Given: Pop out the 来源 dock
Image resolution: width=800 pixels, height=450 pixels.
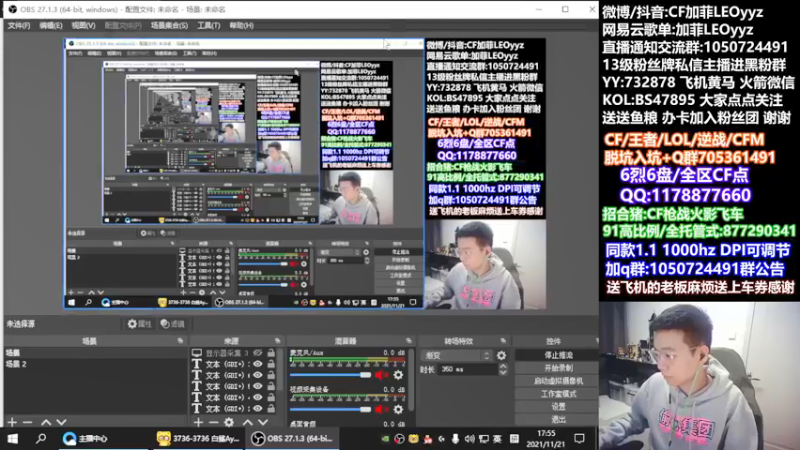Looking at the screenshot, I should (278, 341).
